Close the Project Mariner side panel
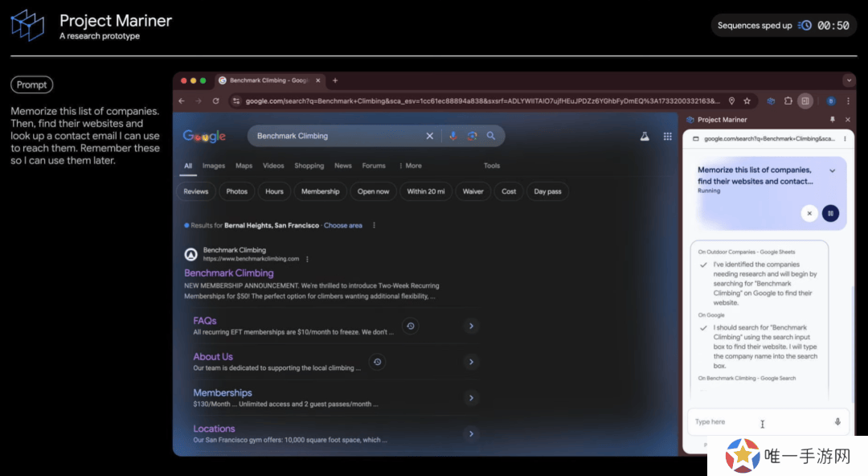This screenshot has height=476, width=868. pyautogui.click(x=848, y=120)
